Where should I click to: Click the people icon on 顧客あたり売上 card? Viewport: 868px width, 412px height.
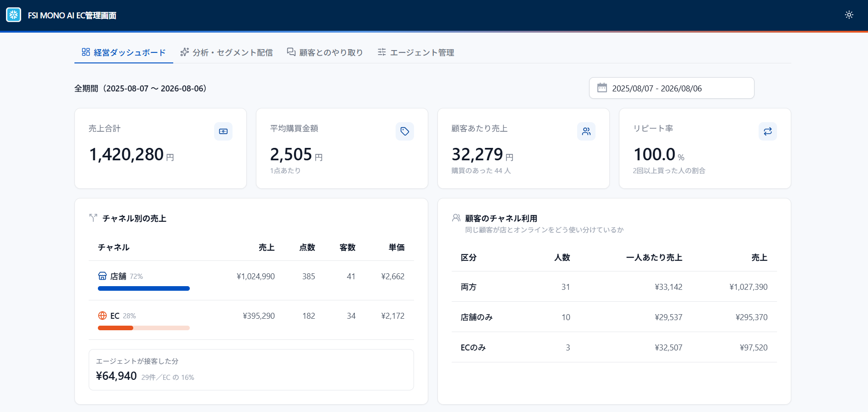coord(586,131)
